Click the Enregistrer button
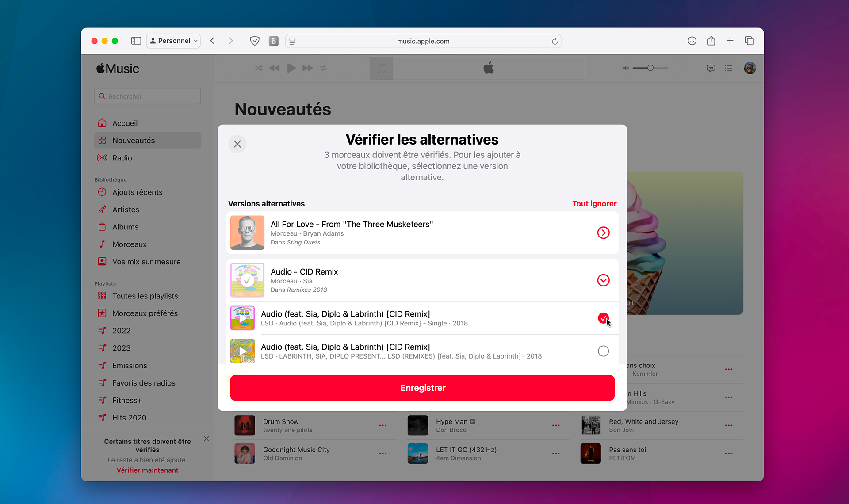 (x=422, y=388)
